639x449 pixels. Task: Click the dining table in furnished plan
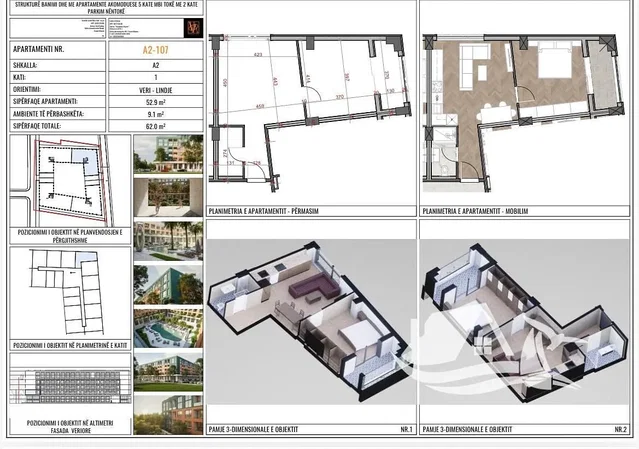[496, 113]
